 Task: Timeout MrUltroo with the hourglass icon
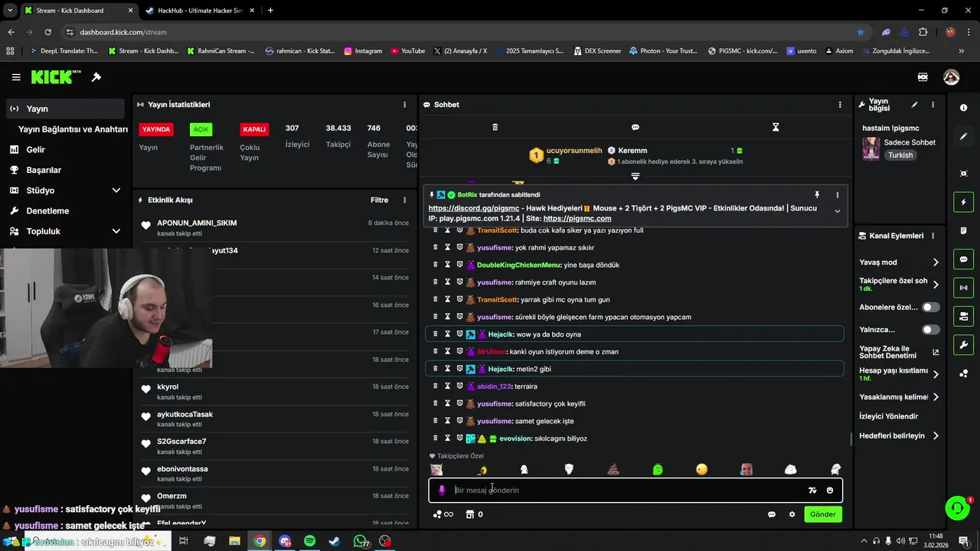pos(448,352)
